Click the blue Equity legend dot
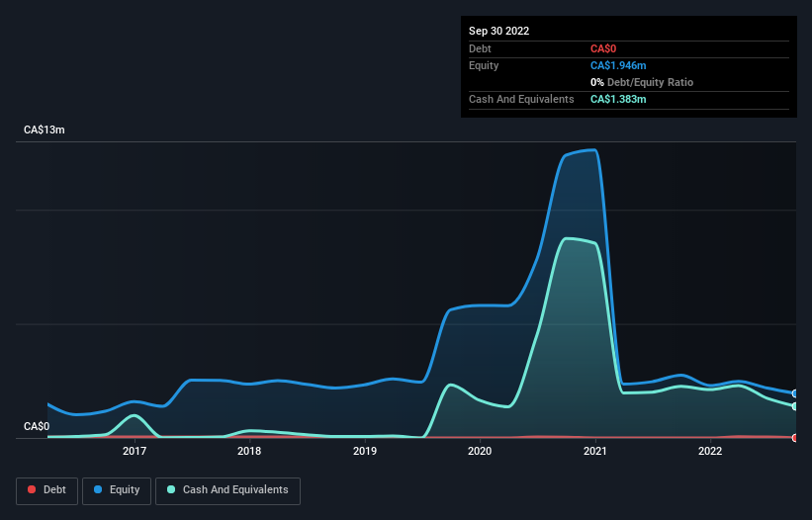Viewport: 812px width, 520px height. pos(98,489)
